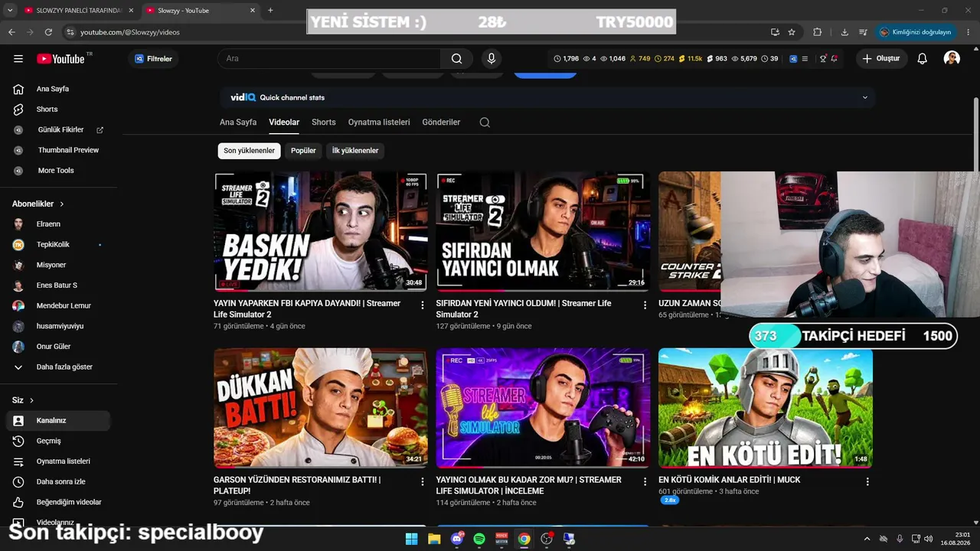
Task: Open video title GARSON YÜZÜNDEN RESTORANIMIZ BATTI
Action: pyautogui.click(x=297, y=485)
